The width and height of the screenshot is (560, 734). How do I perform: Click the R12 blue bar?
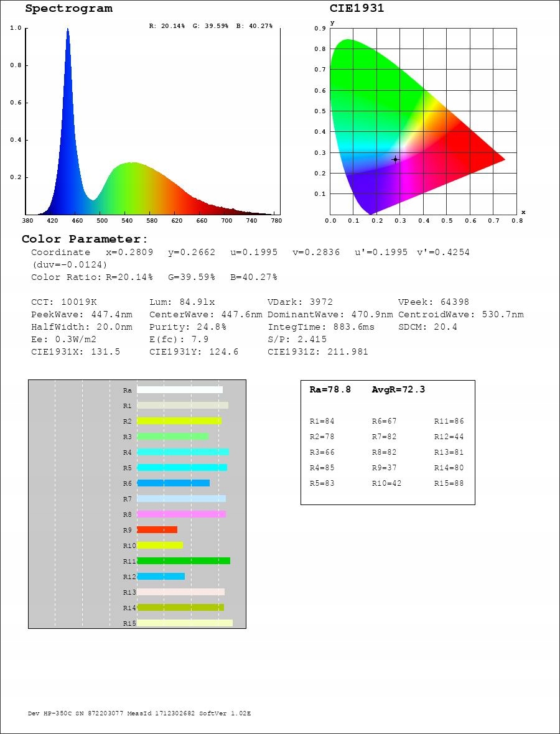tap(161, 576)
